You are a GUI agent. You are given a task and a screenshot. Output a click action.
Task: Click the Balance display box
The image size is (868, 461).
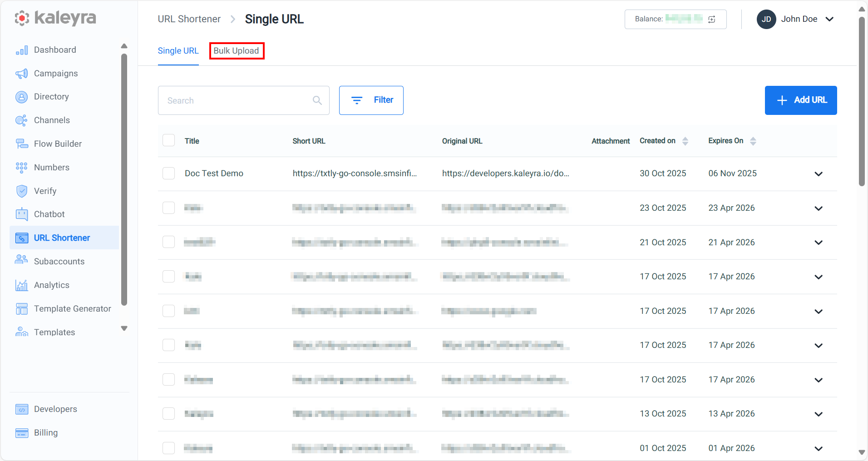tap(676, 19)
